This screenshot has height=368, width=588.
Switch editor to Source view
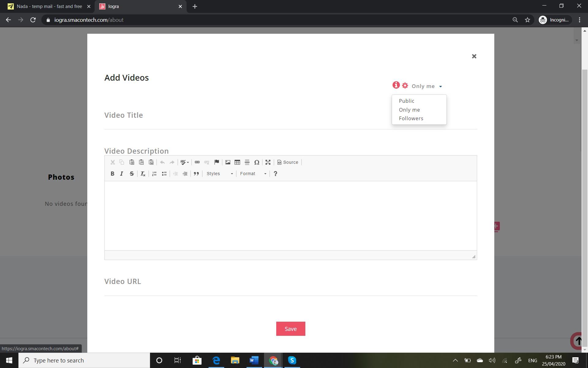click(288, 162)
